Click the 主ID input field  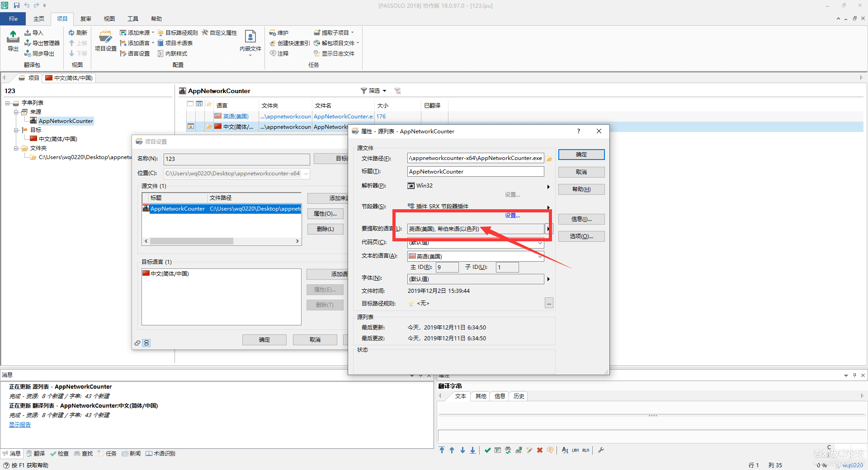pos(447,267)
